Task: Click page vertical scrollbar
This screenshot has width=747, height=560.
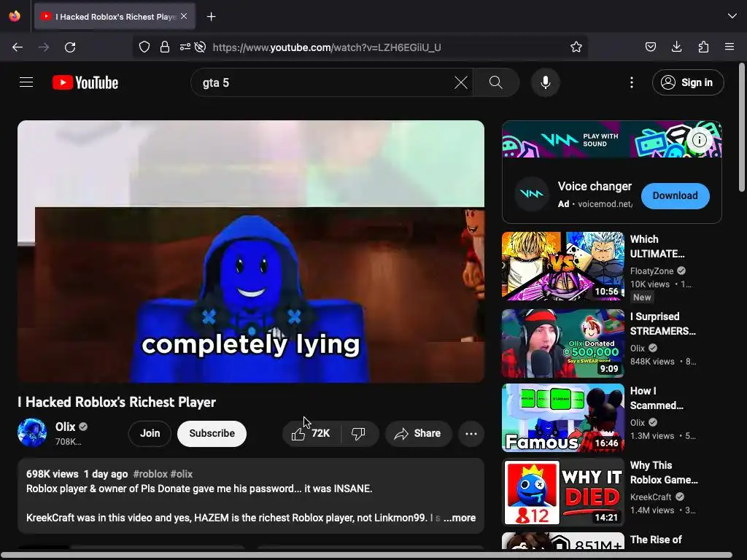Action: click(742, 128)
